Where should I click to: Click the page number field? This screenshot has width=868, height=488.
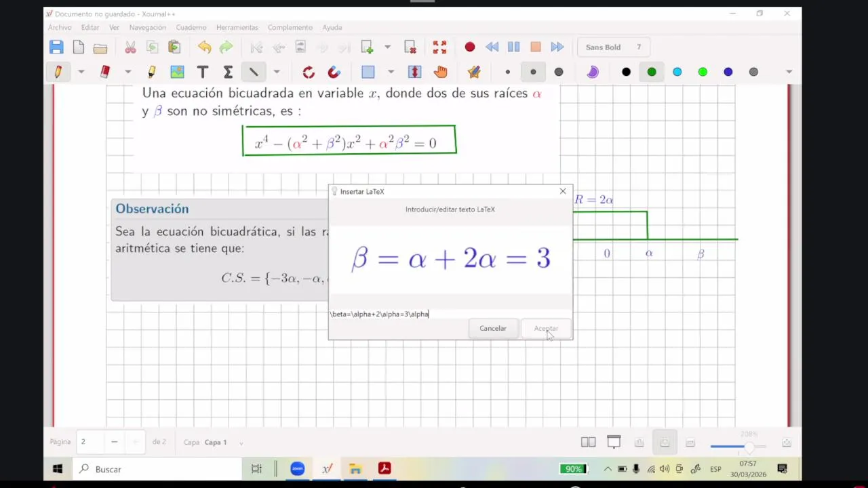(x=90, y=442)
